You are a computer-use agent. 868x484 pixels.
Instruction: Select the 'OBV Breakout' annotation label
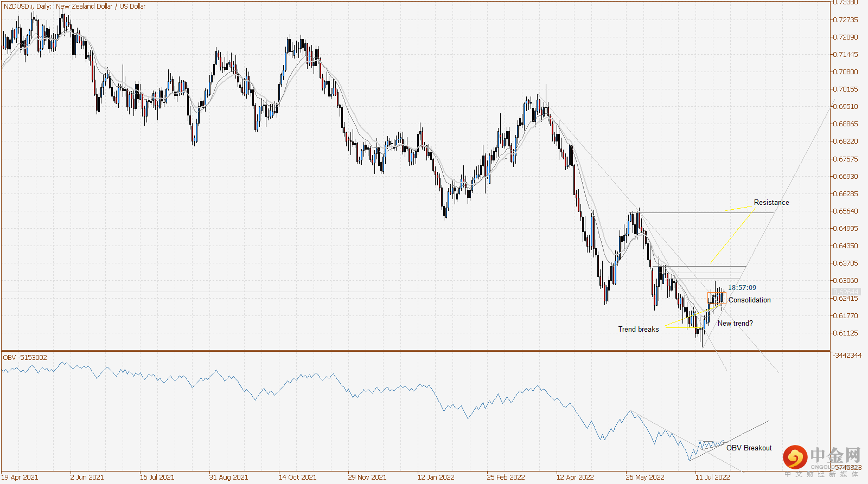pyautogui.click(x=749, y=448)
